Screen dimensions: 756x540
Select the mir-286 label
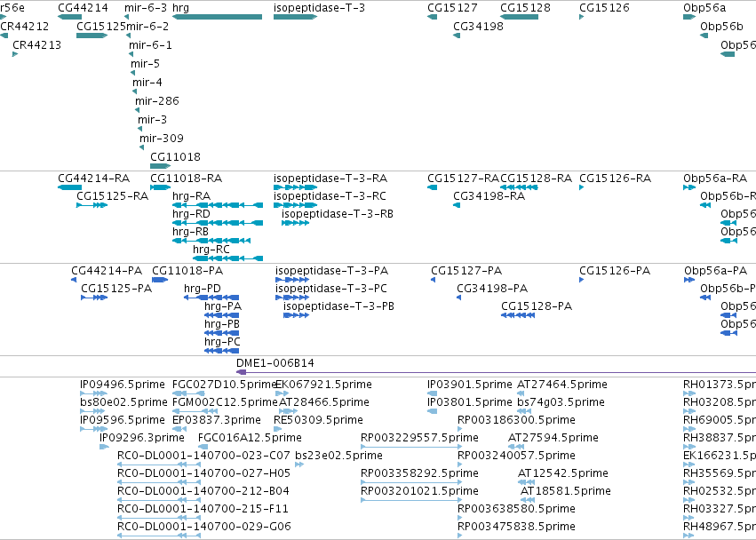pyautogui.click(x=157, y=101)
